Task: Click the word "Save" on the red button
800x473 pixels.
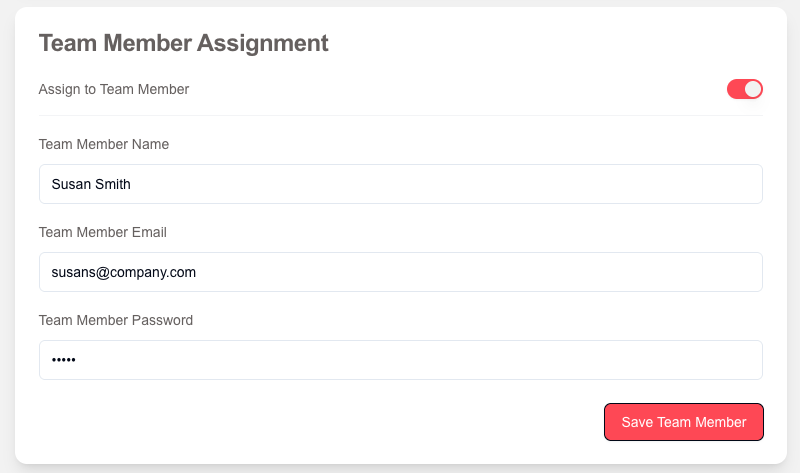Action: [x=637, y=422]
